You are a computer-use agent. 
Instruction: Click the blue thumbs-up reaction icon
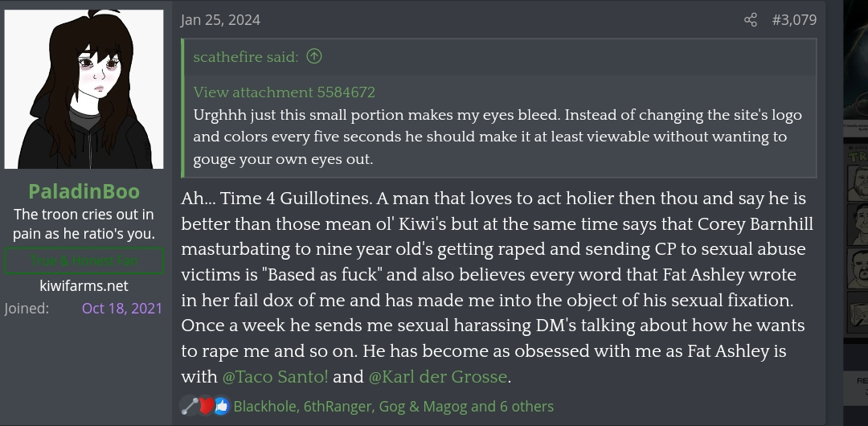click(x=221, y=407)
